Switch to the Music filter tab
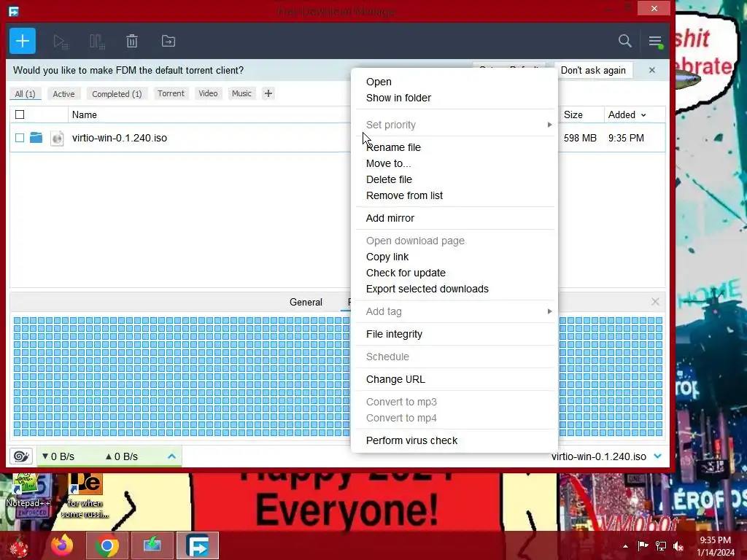 241,93
